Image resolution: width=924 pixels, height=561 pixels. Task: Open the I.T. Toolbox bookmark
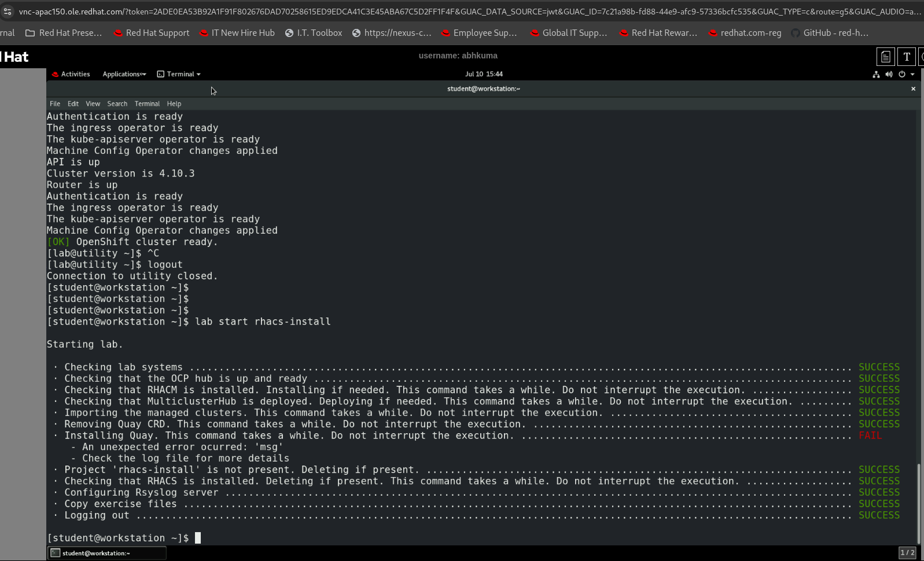pyautogui.click(x=314, y=33)
